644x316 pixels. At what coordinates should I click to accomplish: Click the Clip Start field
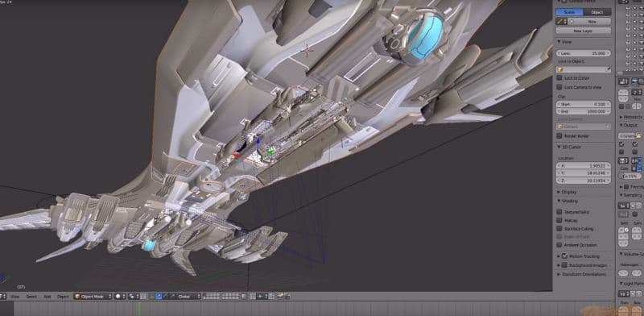pyautogui.click(x=583, y=104)
